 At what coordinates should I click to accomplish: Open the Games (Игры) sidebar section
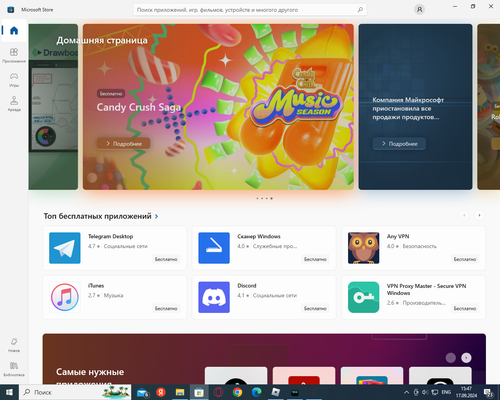(x=14, y=79)
